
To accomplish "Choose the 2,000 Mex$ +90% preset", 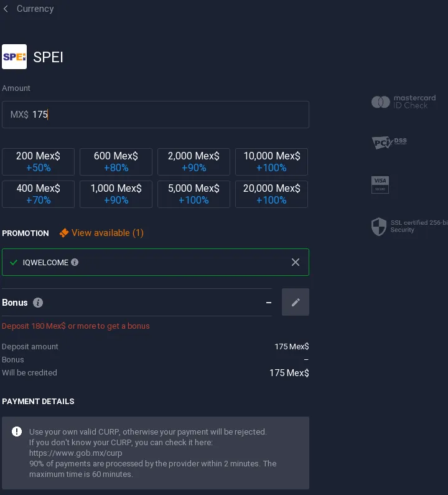I will (194, 162).
